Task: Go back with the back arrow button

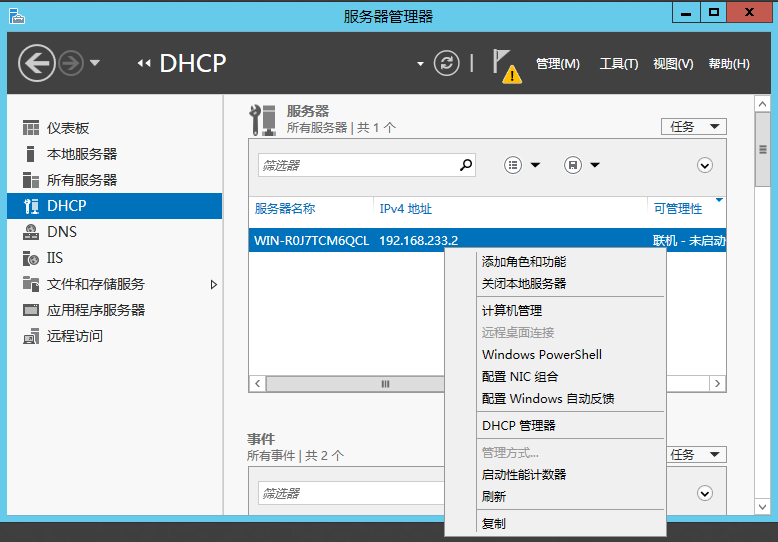Action: coord(37,63)
